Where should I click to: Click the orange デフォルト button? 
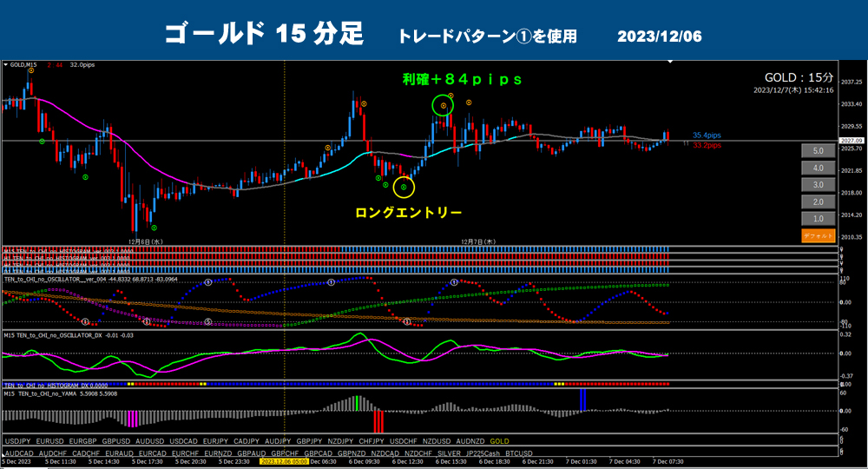tap(819, 236)
